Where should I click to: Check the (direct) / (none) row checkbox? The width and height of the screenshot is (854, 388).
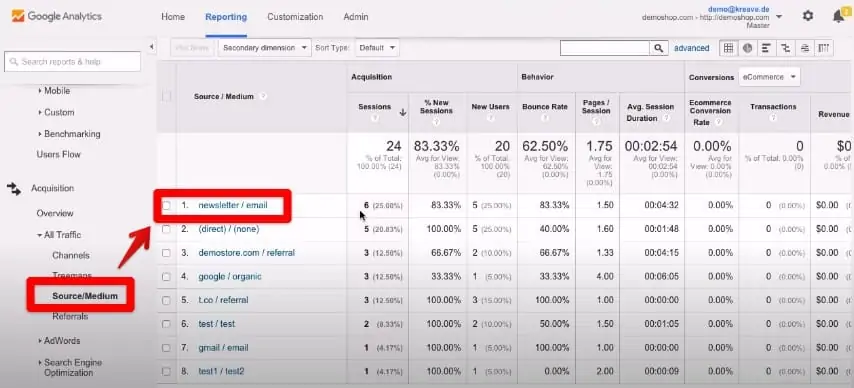coord(167,229)
